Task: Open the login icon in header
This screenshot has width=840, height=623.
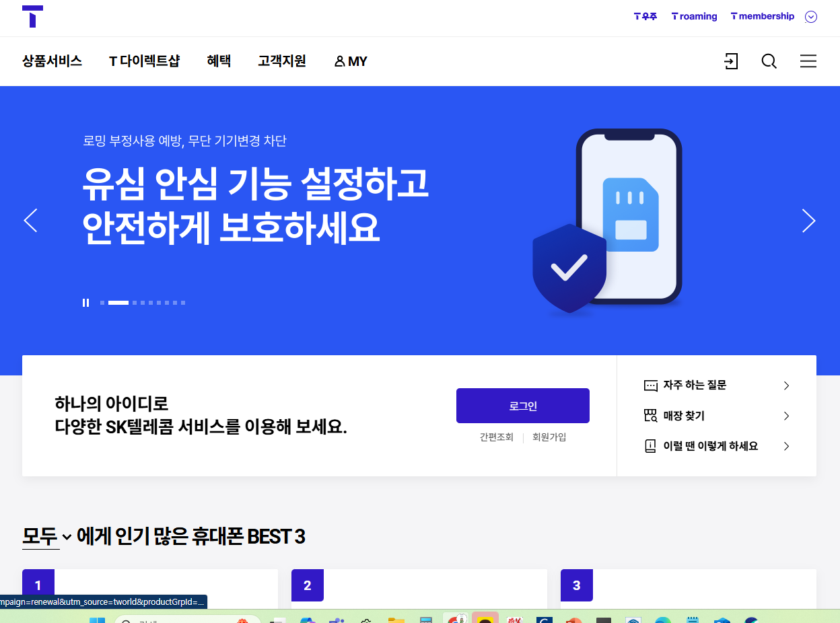Action: click(731, 61)
